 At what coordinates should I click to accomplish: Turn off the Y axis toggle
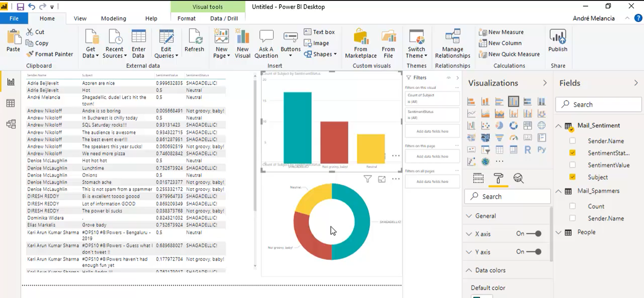click(x=534, y=252)
